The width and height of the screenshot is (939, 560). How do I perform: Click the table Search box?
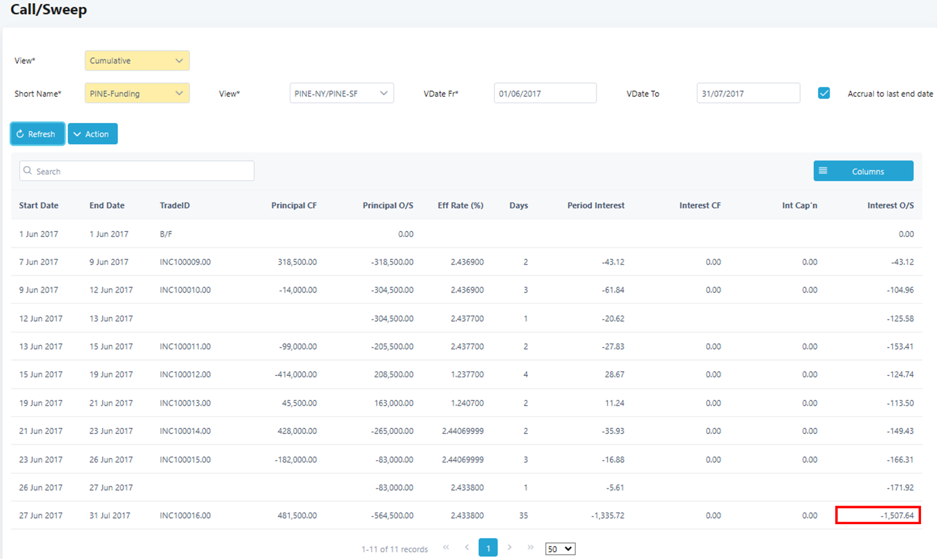tap(137, 171)
